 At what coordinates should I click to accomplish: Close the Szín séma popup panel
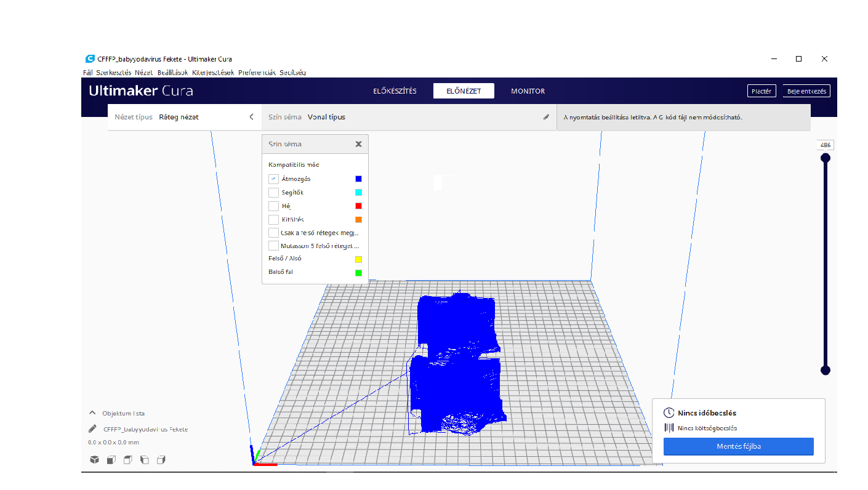[x=358, y=144]
